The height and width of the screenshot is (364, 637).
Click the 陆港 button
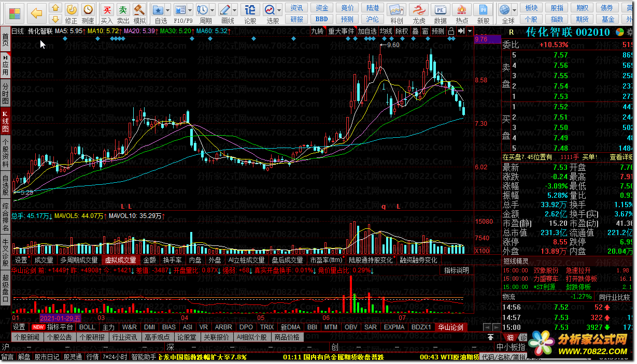click(372, 8)
